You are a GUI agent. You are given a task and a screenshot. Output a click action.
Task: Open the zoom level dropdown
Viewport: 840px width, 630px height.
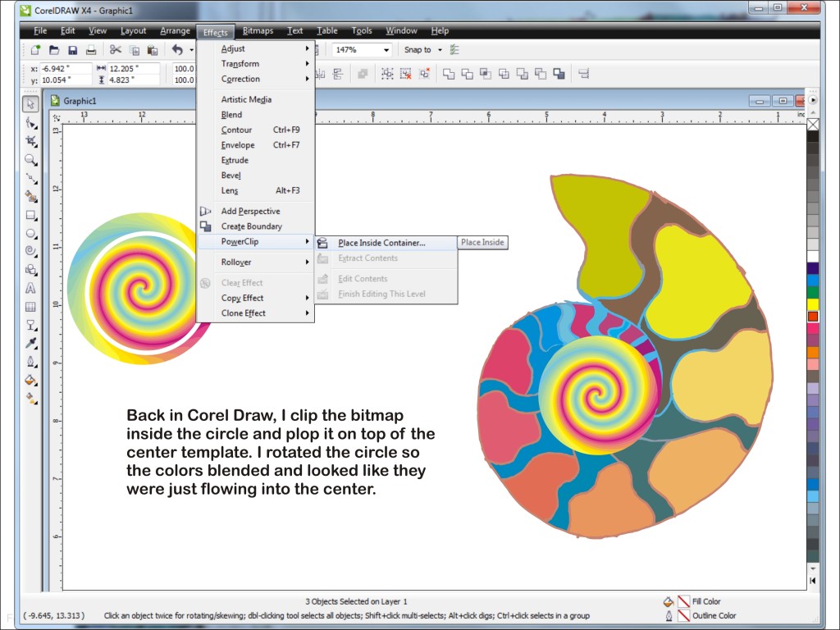pyautogui.click(x=386, y=50)
